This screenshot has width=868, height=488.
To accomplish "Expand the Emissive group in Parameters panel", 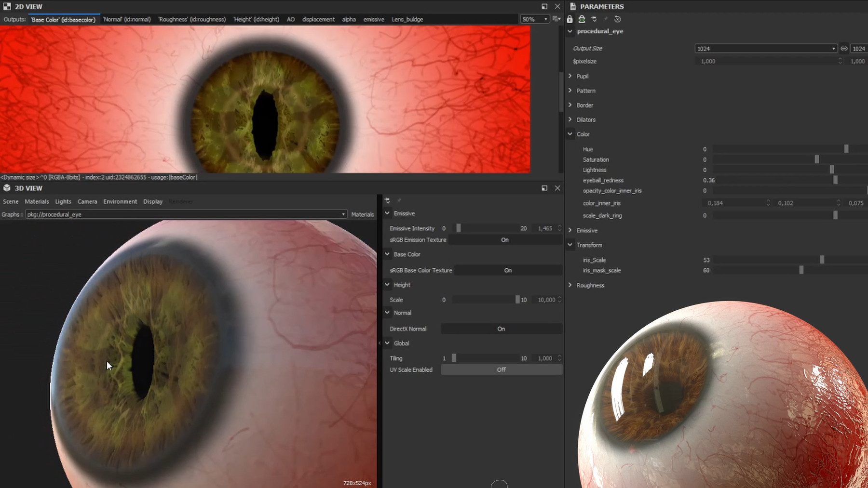I will (570, 230).
